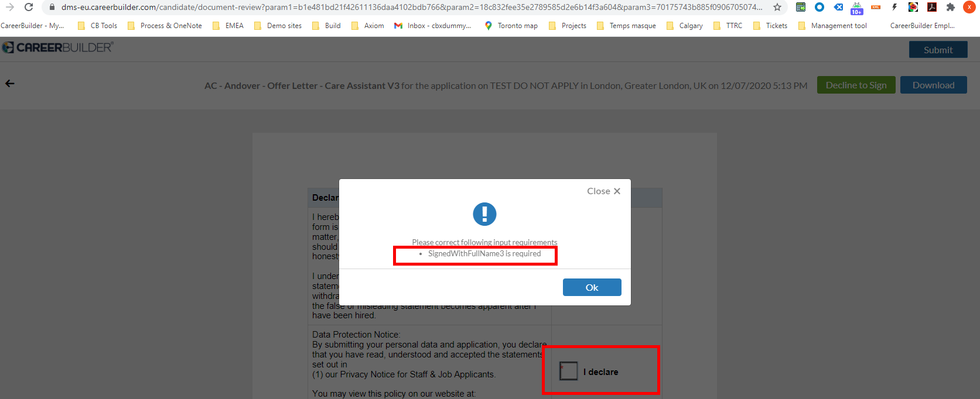Screen dimensions: 980x399
Task: Open the CB Tools bookmark folder
Action: [x=97, y=26]
